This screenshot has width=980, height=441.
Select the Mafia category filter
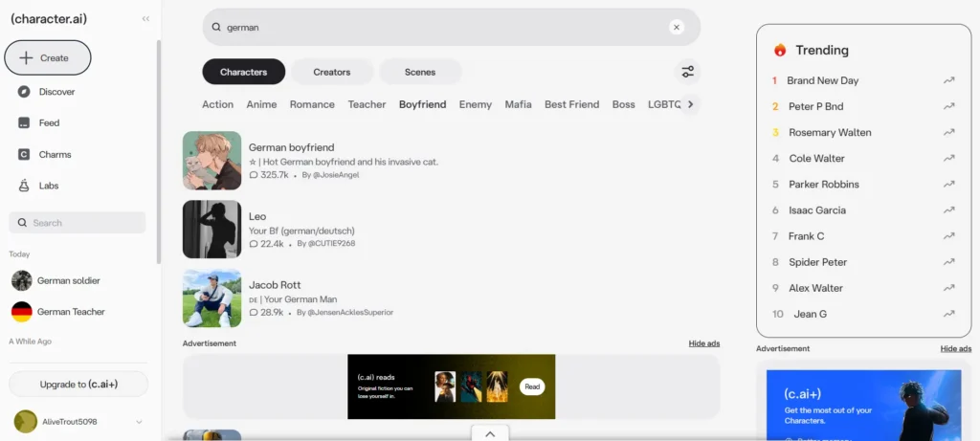click(518, 104)
